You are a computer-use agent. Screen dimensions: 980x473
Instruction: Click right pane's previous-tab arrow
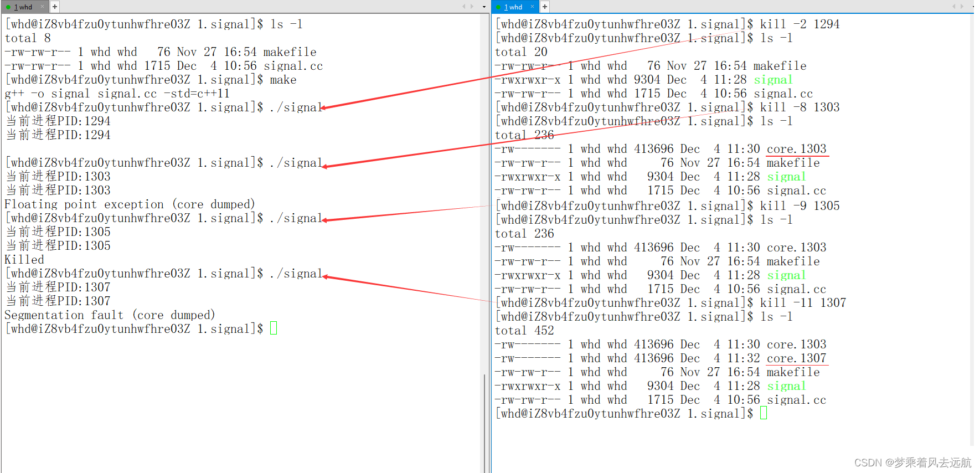click(x=954, y=7)
